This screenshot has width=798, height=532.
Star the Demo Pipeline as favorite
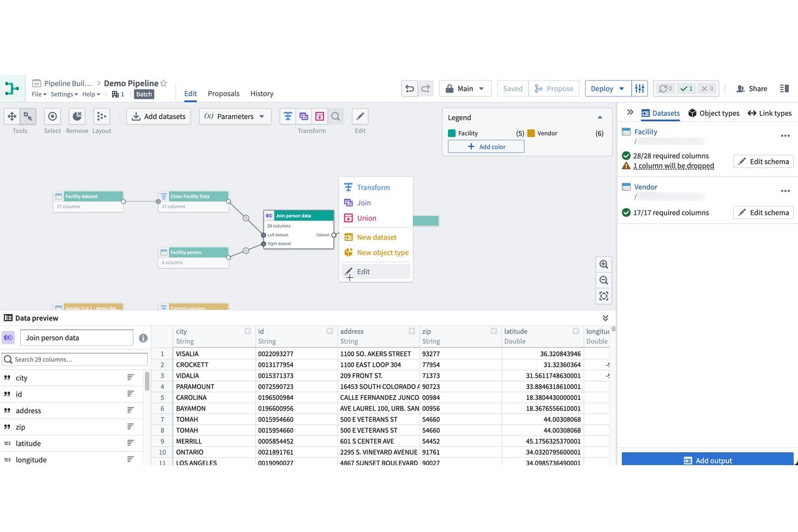164,83
